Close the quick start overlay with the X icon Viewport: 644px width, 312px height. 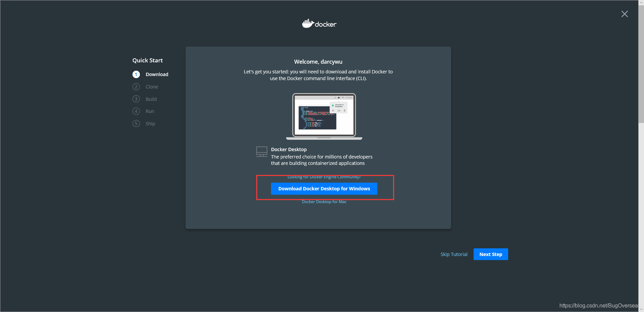point(625,14)
